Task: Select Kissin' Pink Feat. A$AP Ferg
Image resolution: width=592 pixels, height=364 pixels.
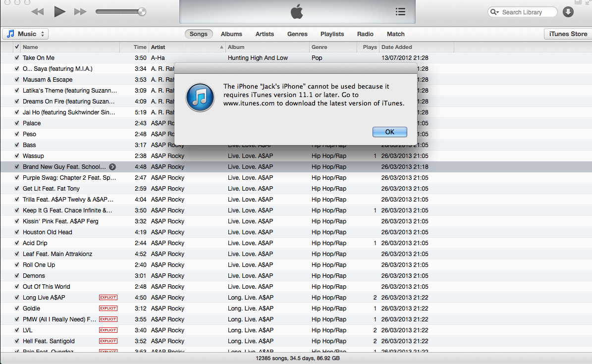Action: click(x=60, y=221)
